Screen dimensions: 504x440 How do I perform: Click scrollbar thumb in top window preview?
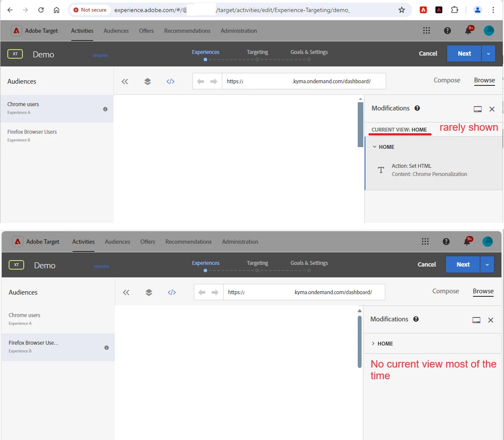point(360,125)
